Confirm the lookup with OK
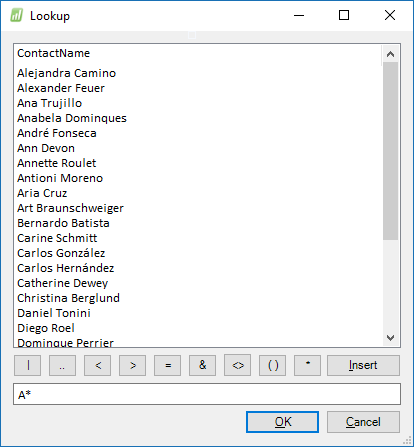This screenshot has width=414, height=447. click(282, 422)
